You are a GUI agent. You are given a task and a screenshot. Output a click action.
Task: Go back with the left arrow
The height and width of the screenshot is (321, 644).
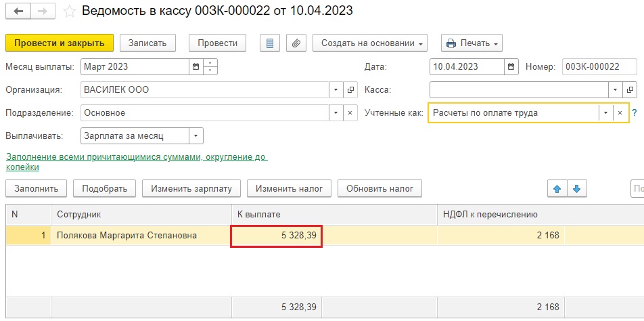[18, 11]
